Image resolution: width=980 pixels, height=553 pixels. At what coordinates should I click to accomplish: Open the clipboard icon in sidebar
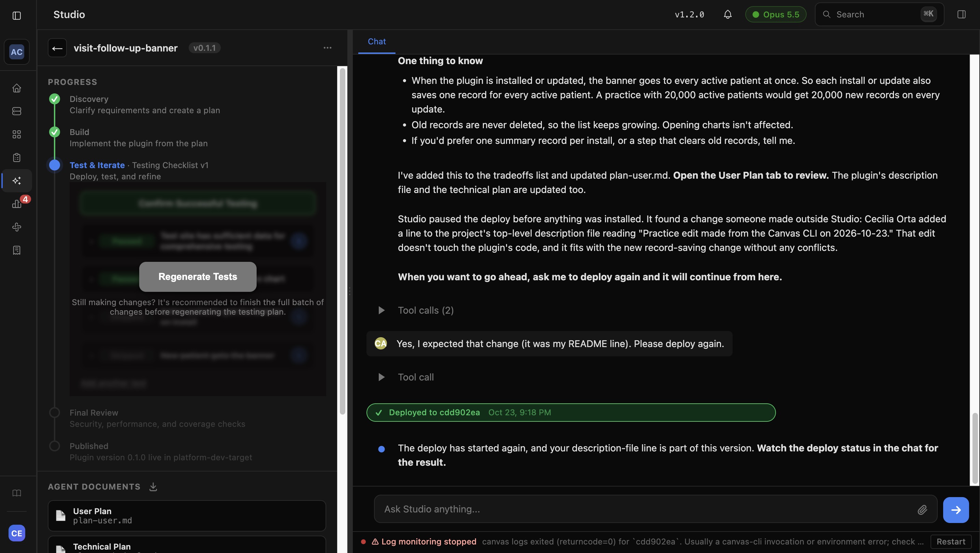tap(16, 158)
